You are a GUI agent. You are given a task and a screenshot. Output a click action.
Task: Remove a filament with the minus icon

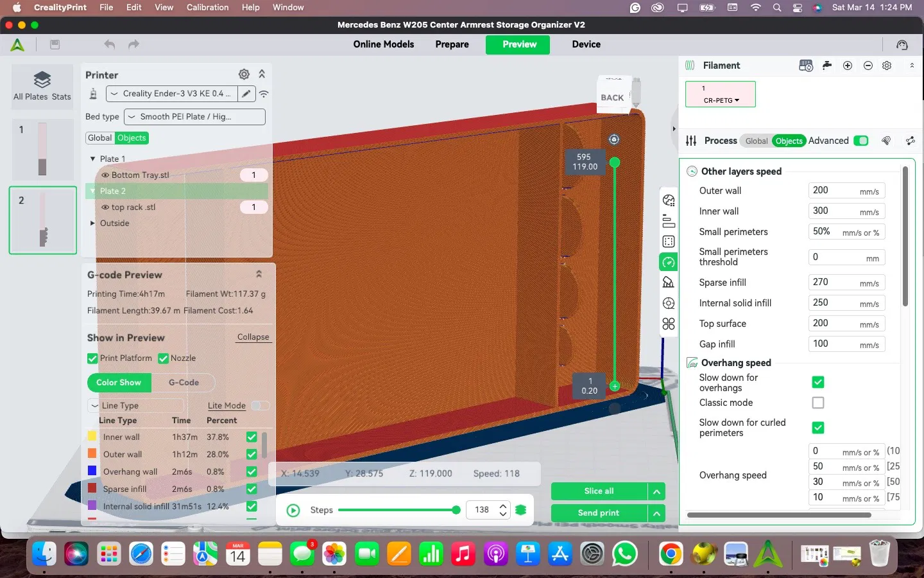click(868, 66)
